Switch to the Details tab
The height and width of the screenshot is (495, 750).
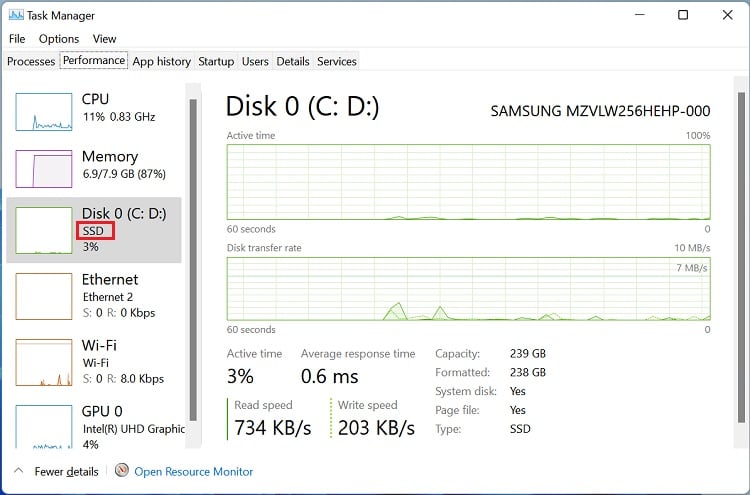click(x=293, y=61)
